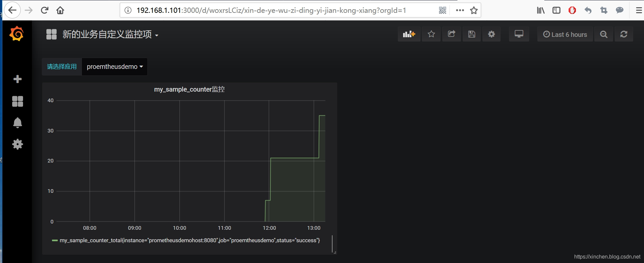
Task: Click the red Opera-style extension icon
Action: (572, 10)
